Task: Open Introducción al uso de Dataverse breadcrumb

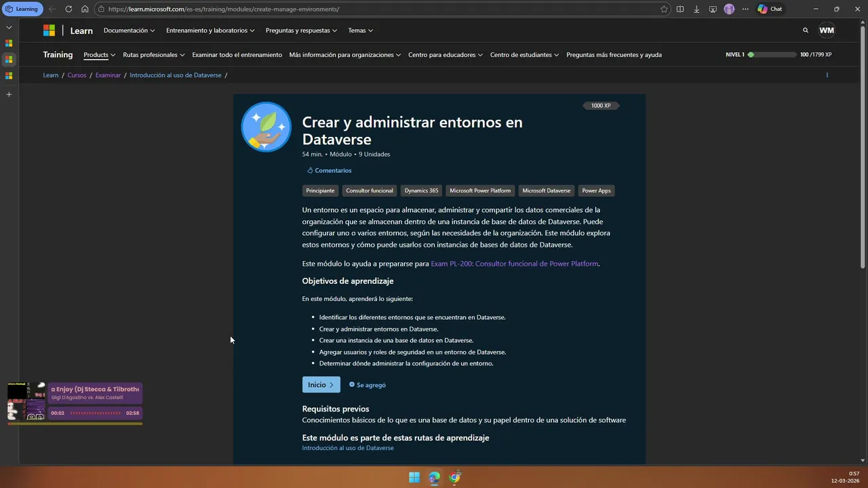Action: tap(176, 75)
